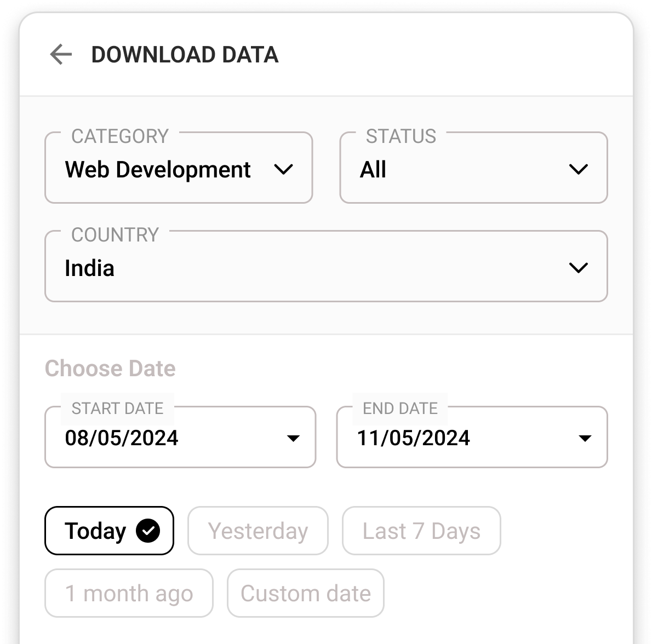Select the 1 month ago chip
This screenshot has height=644, width=652.
coord(129,593)
